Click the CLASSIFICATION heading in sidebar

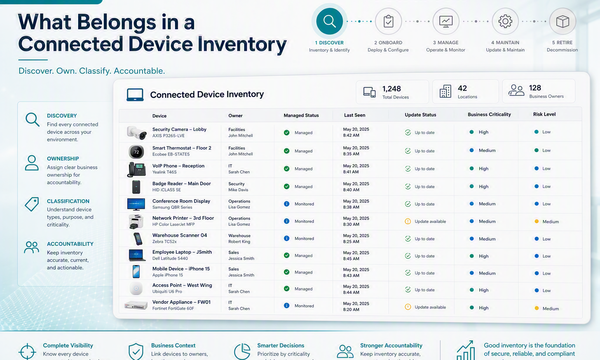[x=68, y=201]
